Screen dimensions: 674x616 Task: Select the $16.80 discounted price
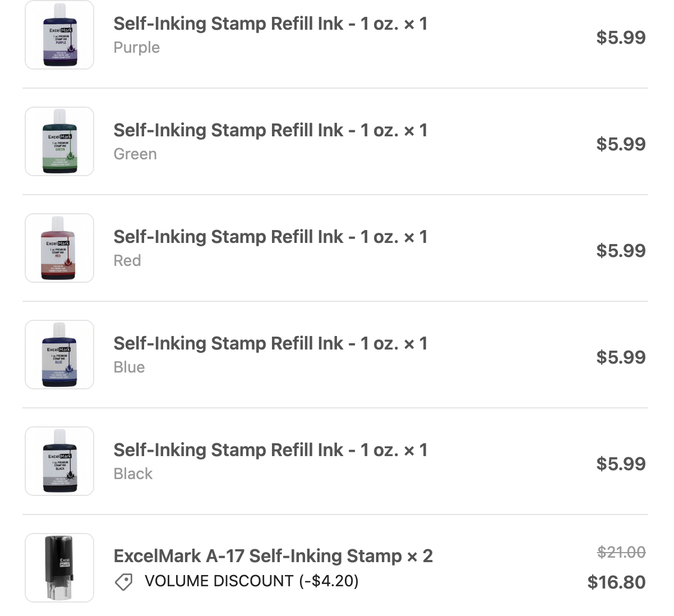click(616, 582)
